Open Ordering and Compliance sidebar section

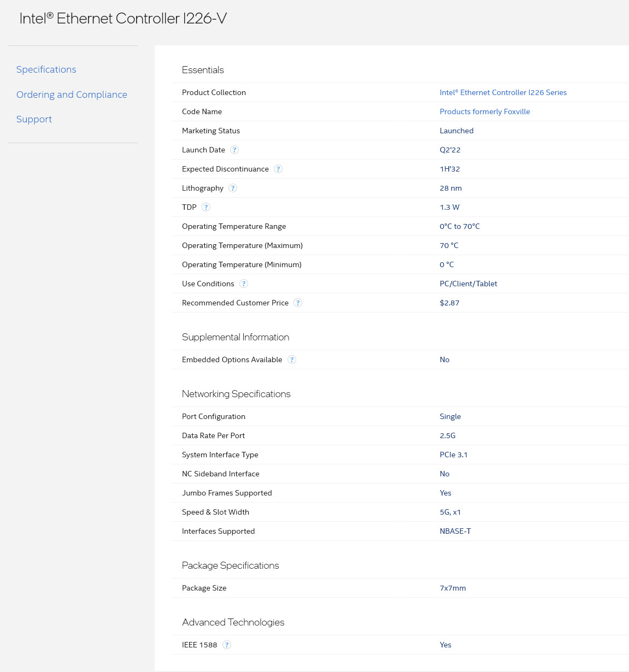coord(72,95)
